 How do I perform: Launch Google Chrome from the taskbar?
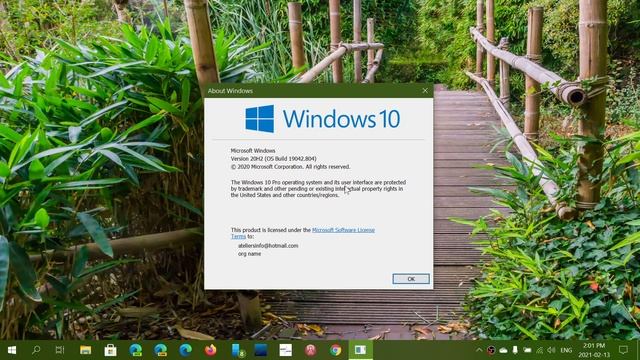pos(336,350)
